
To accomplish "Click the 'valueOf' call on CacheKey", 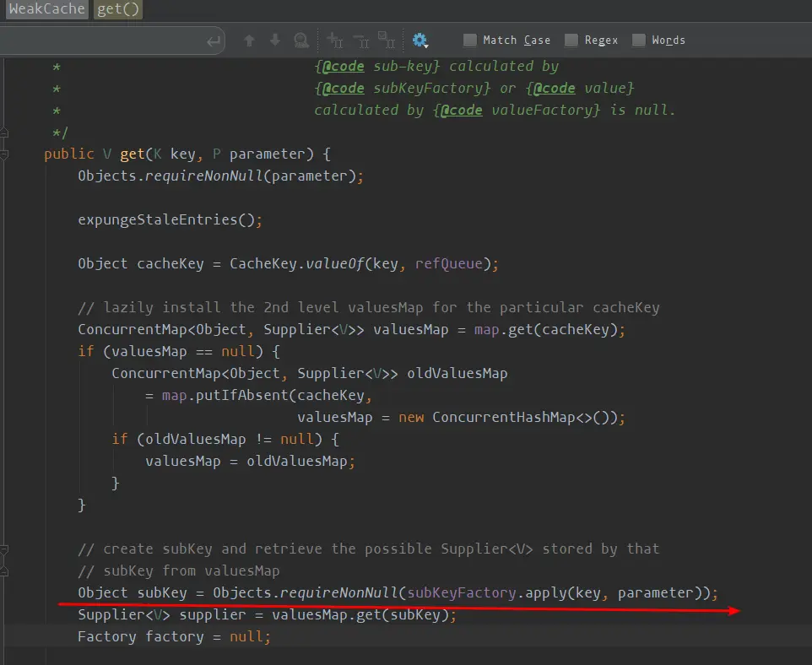I will [x=335, y=263].
